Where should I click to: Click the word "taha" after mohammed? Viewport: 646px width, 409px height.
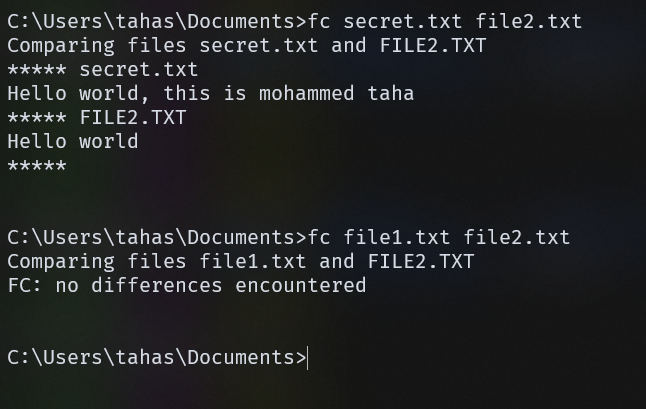coord(390,93)
